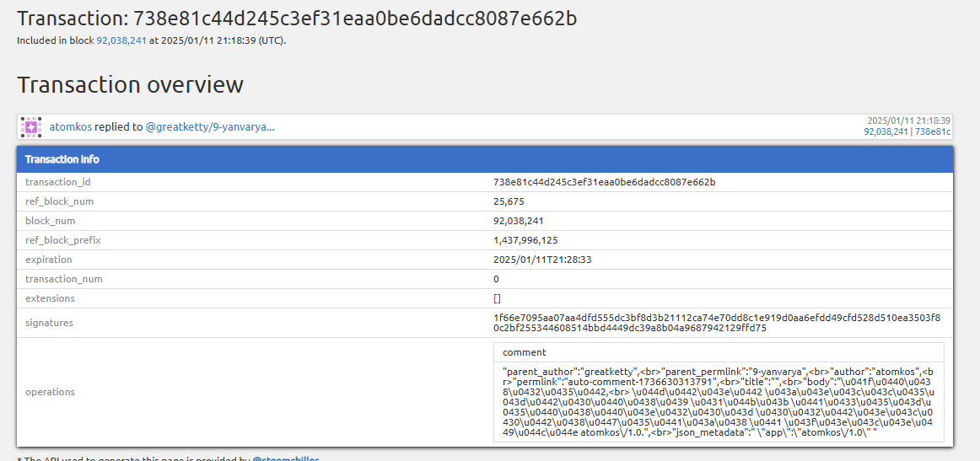Click the signatures hex string
980x461 pixels.
[717, 323]
